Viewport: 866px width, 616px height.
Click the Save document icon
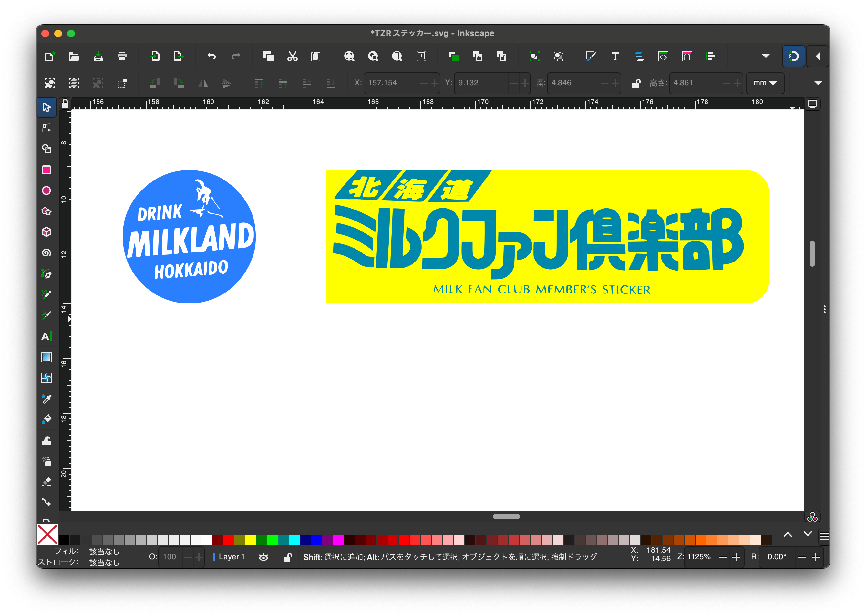pyautogui.click(x=98, y=56)
